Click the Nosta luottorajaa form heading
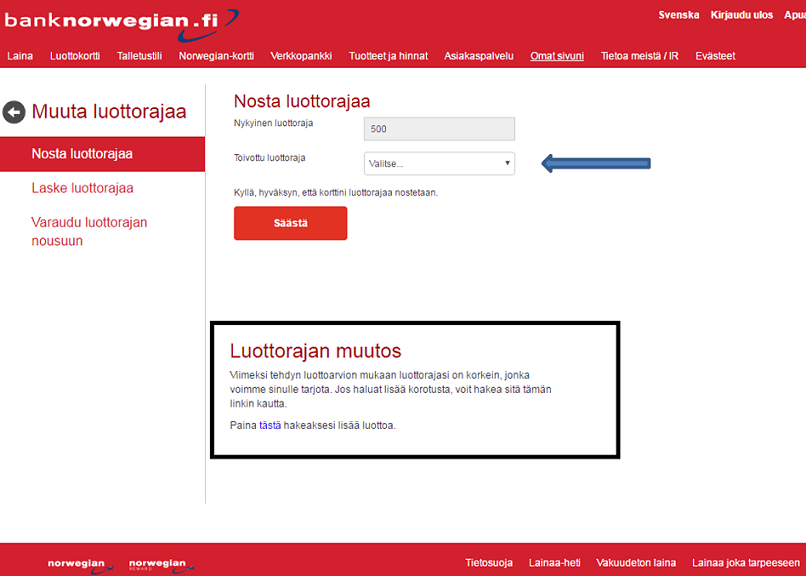This screenshot has height=576, width=806. point(302,101)
